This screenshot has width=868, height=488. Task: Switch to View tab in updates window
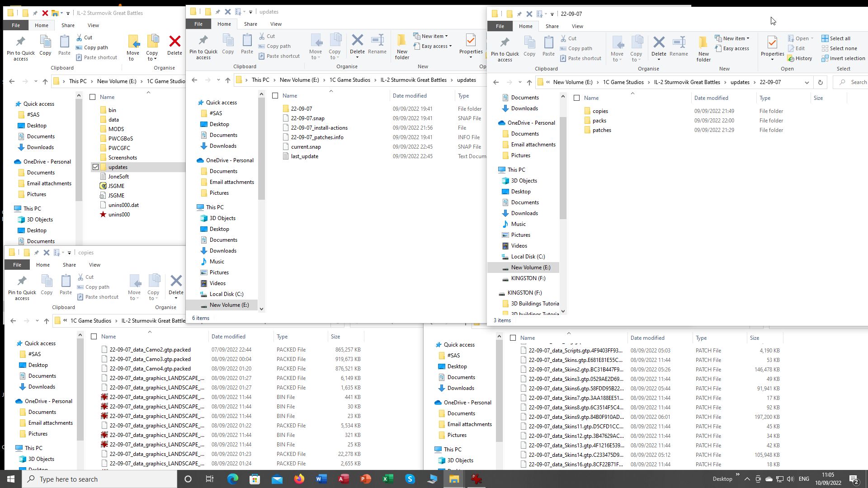coord(276,24)
